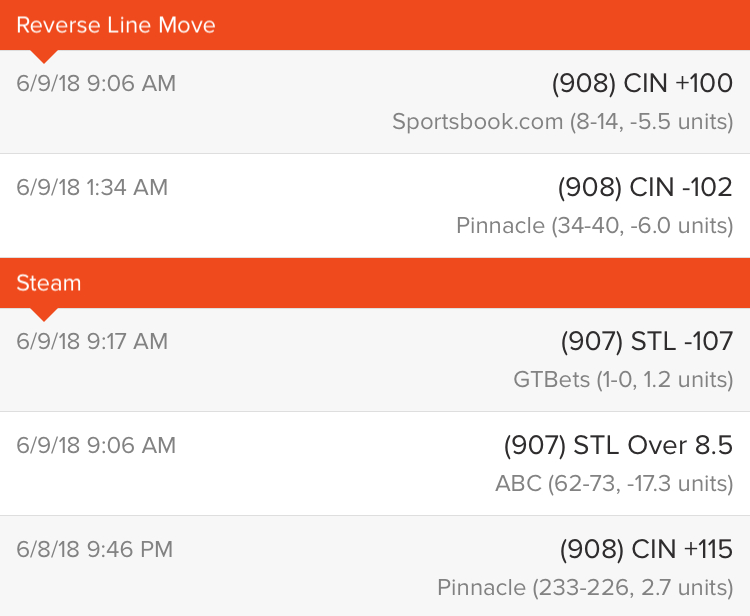Click GTBets (1-0, 1.2 units) text
The image size is (750, 616).
(x=623, y=380)
